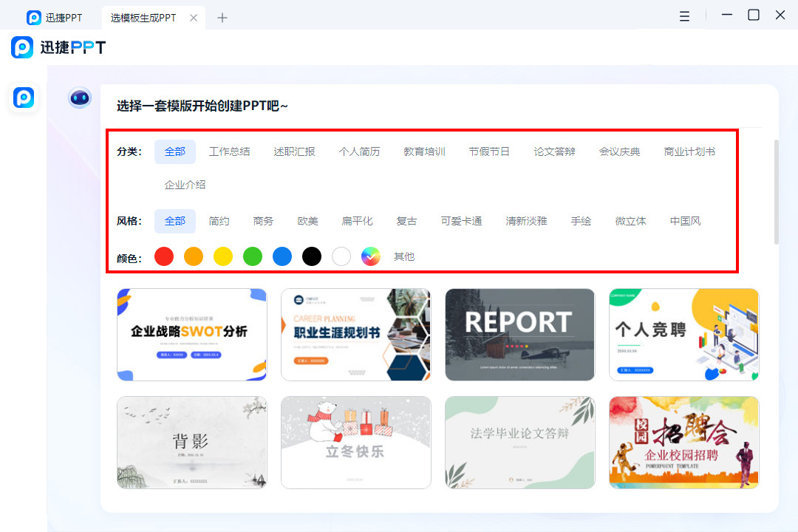
Task: Pick the yellow color swatch
Action: point(223,256)
